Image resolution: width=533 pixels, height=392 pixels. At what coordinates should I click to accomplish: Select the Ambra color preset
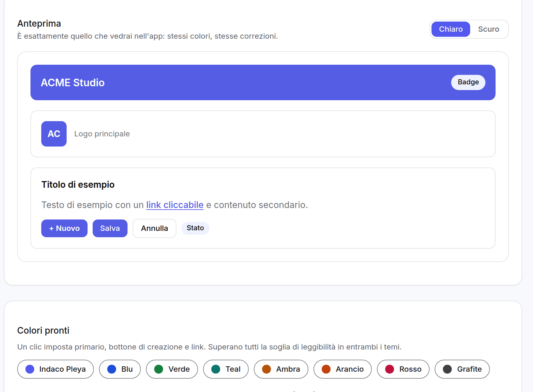point(281,369)
